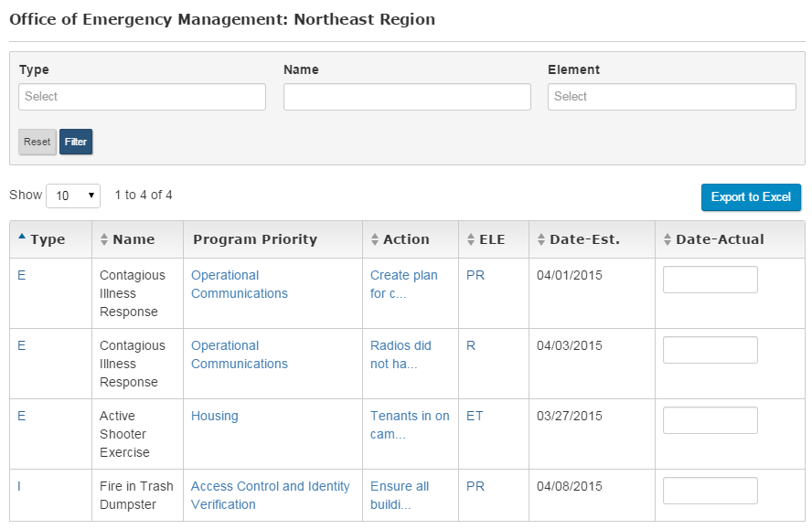Open Operational Communications link in 04/01/2015 row
This screenshot has width=812, height=529.
[240, 284]
